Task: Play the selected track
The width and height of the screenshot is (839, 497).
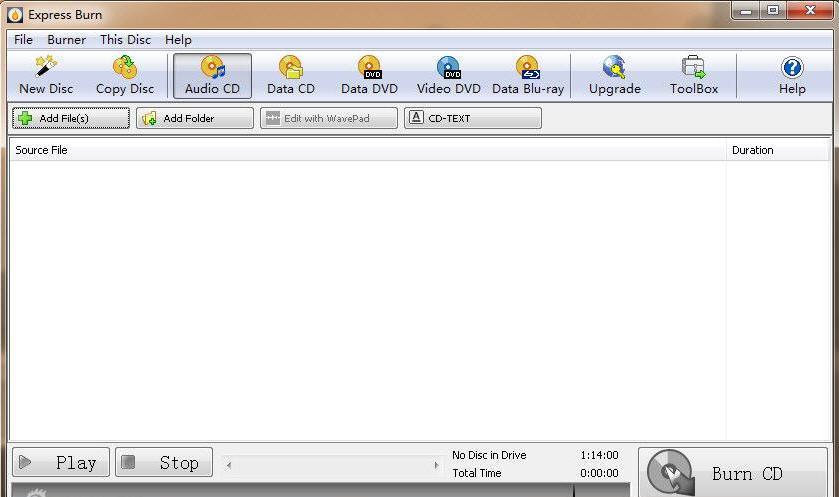Action: 60,462
